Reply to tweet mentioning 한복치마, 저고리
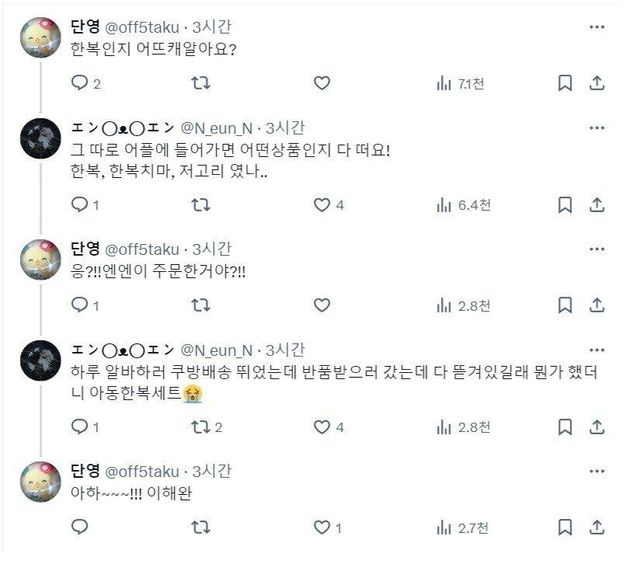Screen dimensions: 640x561 pyautogui.click(x=82, y=205)
